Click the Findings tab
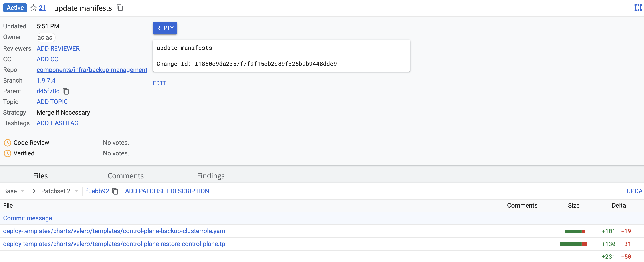 coord(210,176)
